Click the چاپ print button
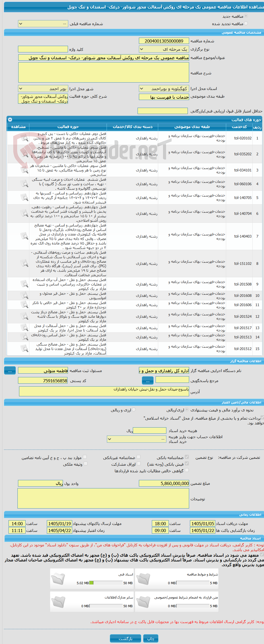Image resolution: width=264 pixels, height=644 pixels. click(151, 638)
